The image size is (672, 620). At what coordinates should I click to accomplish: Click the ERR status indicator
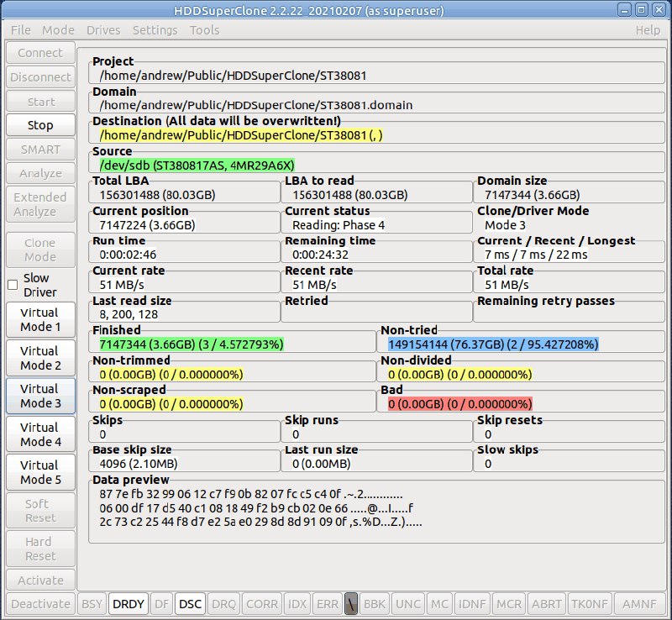(328, 604)
